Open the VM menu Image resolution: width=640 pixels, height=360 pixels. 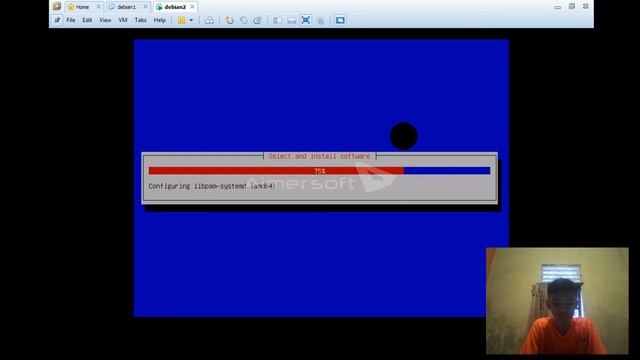click(x=122, y=20)
